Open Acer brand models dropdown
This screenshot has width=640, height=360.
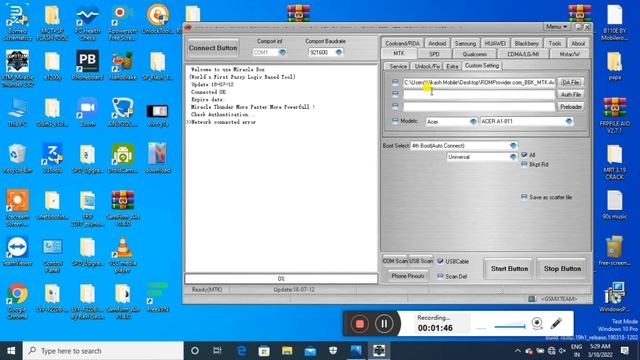coord(473,122)
